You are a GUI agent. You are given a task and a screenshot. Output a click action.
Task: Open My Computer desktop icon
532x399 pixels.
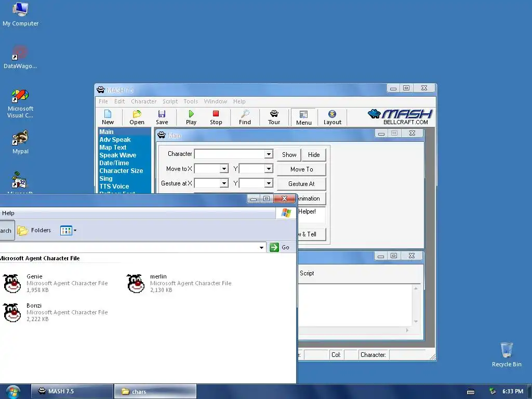(20, 14)
